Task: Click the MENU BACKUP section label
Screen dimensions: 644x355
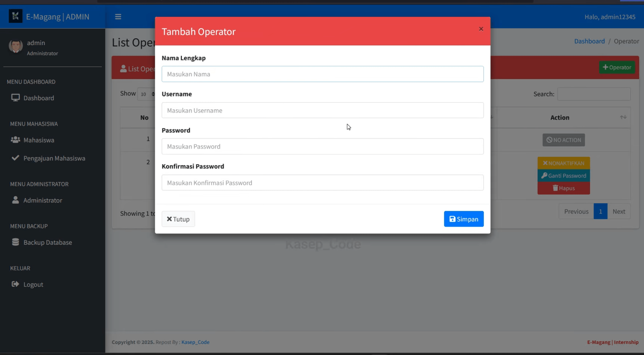Action: click(x=29, y=226)
